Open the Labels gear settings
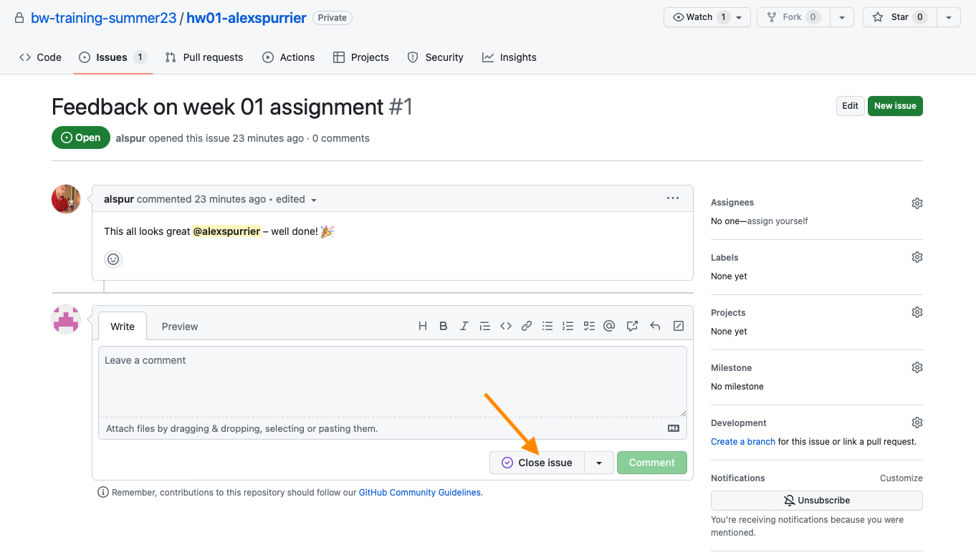Screen dimensions: 976x560 tap(917, 257)
